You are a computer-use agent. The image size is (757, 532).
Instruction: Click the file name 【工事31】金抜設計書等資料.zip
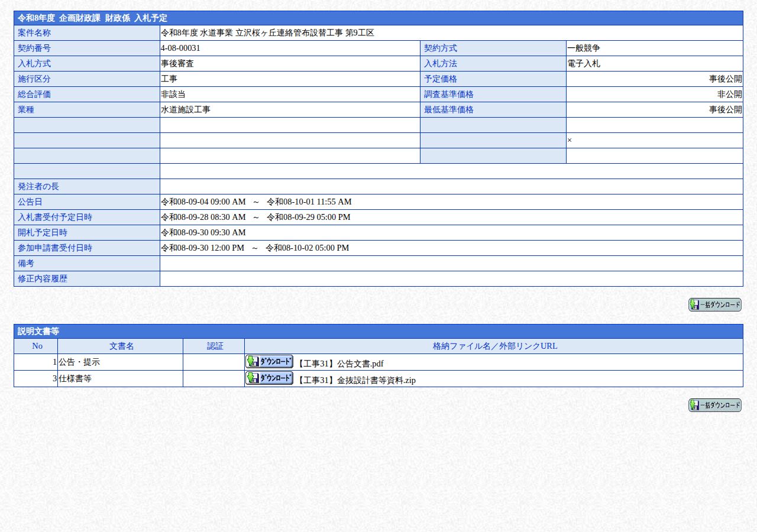356,380
